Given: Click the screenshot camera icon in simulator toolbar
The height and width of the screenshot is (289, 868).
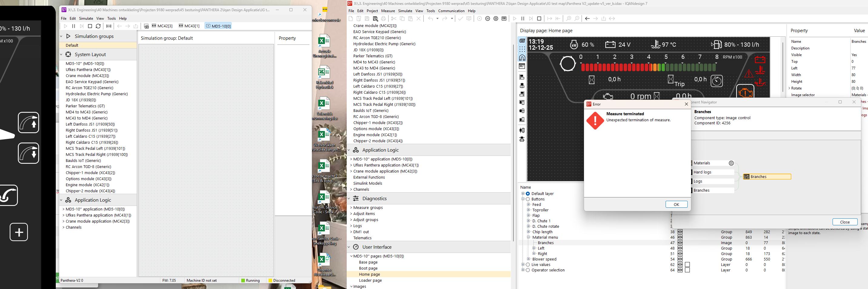Looking at the screenshot, I should coord(146,26).
